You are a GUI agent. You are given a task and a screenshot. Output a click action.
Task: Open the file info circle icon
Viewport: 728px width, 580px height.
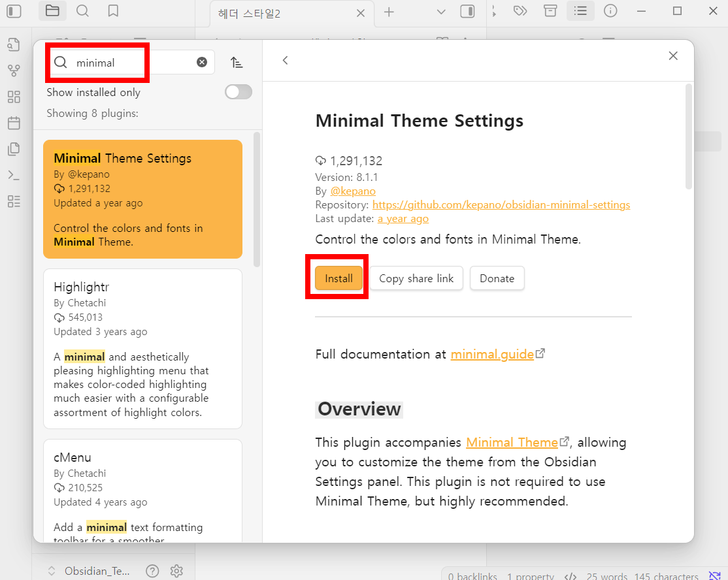pyautogui.click(x=610, y=11)
